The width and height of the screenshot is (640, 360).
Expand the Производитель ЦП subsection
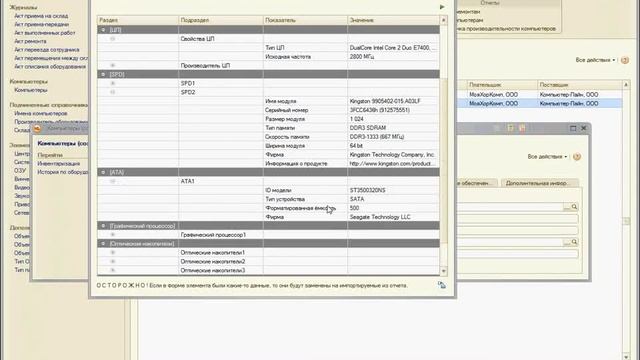point(113,65)
